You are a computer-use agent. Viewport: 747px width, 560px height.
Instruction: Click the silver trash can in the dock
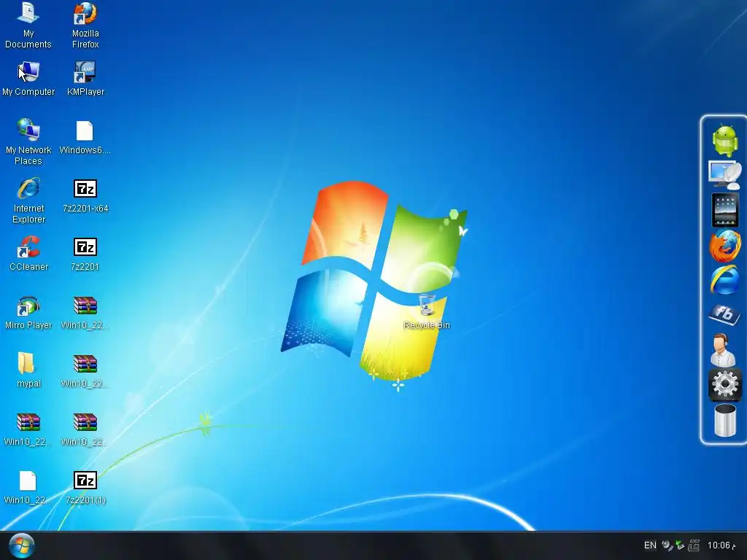pos(724,420)
